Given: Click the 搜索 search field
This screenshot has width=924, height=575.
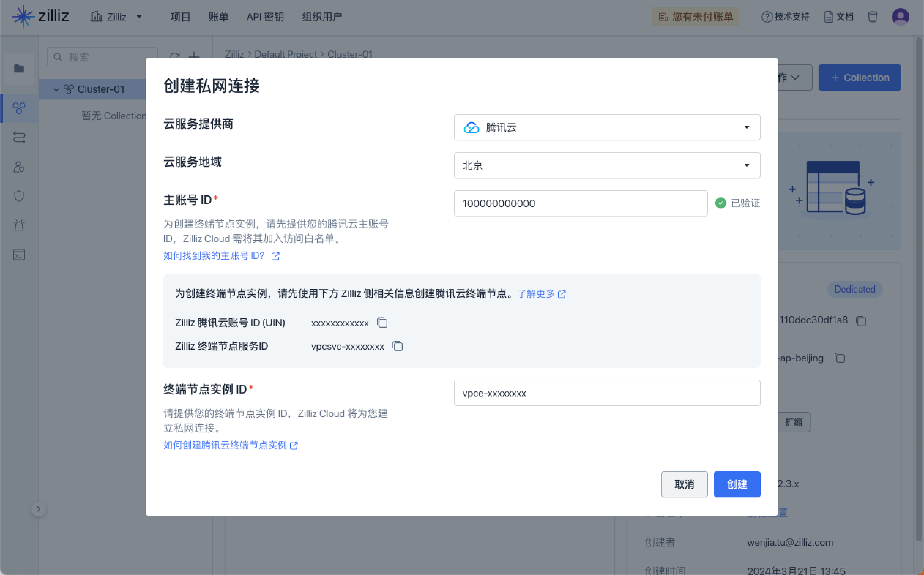Looking at the screenshot, I should (102, 57).
